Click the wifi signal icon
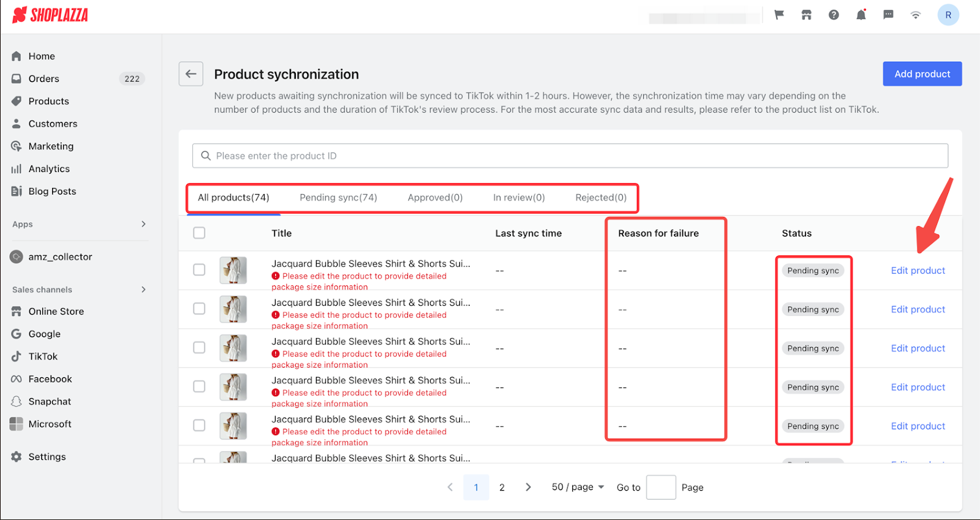 pos(916,15)
